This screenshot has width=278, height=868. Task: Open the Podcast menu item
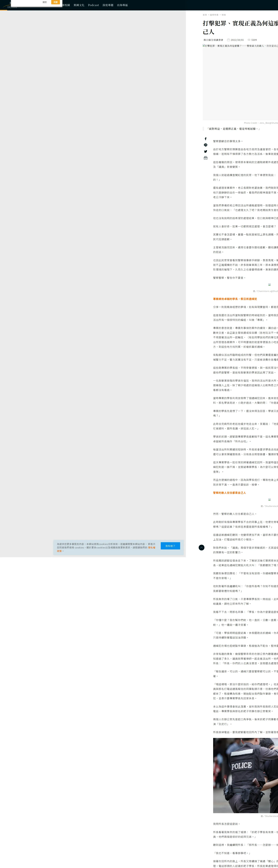(93, 5)
